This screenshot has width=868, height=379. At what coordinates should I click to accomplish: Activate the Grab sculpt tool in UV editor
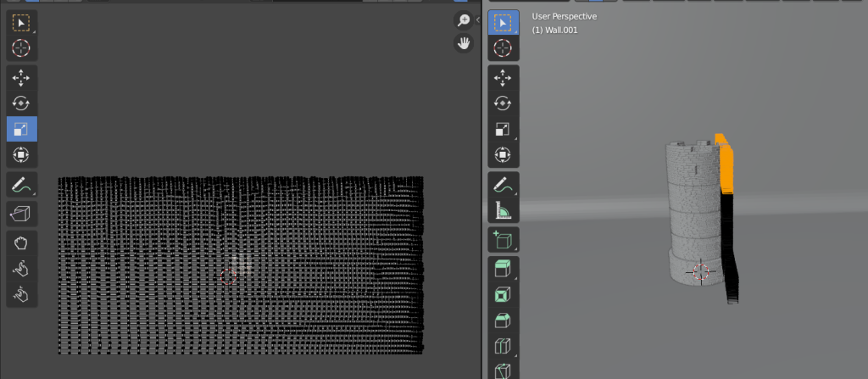coord(22,243)
